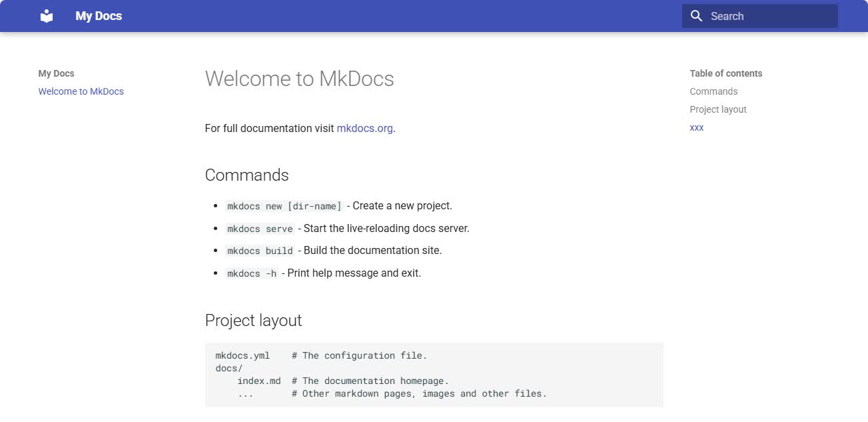Click 'For full documentation visit' text
Image resolution: width=868 pixels, height=422 pixels.
pyautogui.click(x=270, y=128)
